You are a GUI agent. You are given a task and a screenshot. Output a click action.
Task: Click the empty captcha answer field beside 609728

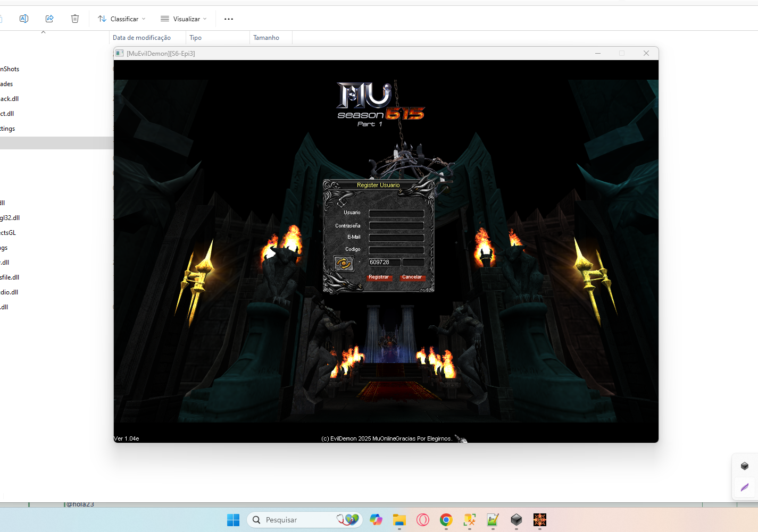[x=413, y=262]
